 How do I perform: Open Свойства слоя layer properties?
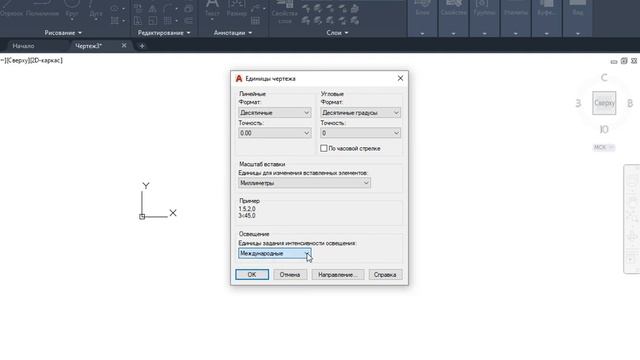[x=284, y=11]
